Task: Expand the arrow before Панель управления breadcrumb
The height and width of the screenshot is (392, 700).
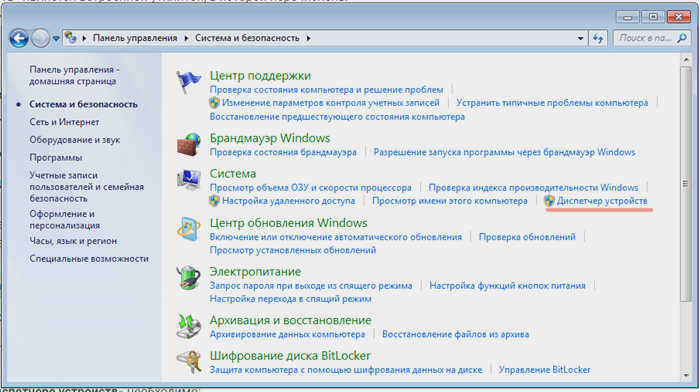Action: (x=84, y=38)
